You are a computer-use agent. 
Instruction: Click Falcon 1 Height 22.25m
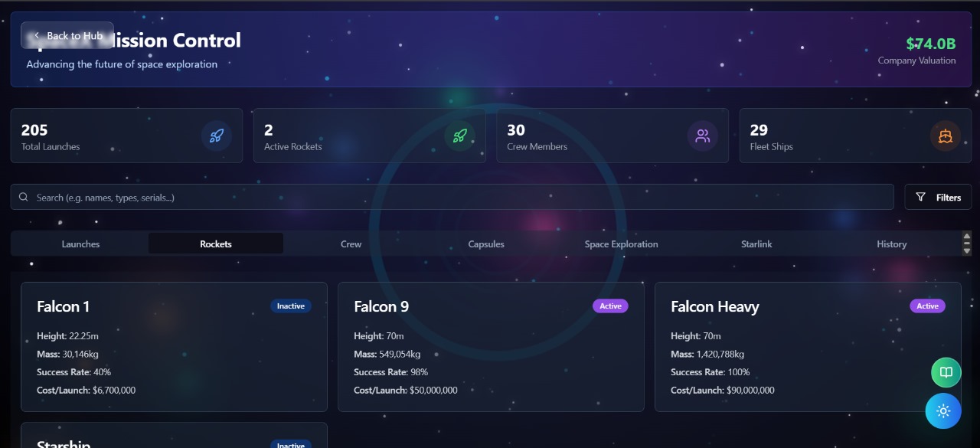67,336
